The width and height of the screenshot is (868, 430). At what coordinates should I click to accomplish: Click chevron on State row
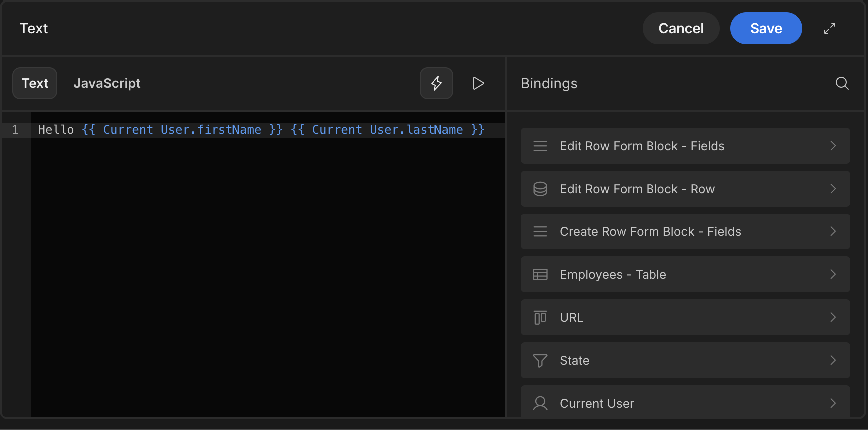click(833, 360)
